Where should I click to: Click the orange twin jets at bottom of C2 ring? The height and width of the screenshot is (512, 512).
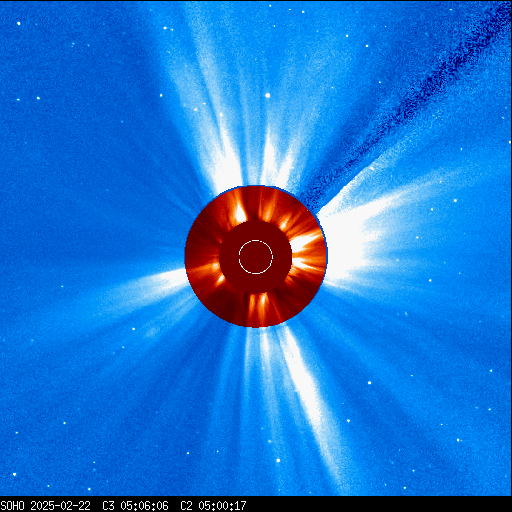258,308
